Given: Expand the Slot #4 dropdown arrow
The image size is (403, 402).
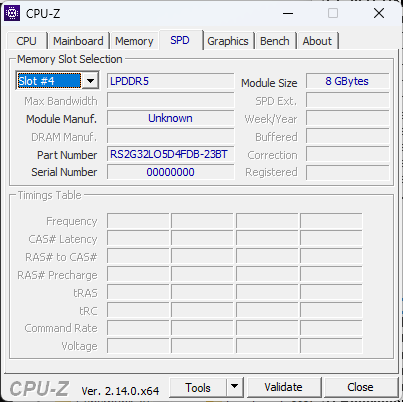Looking at the screenshot, I should [x=90, y=80].
